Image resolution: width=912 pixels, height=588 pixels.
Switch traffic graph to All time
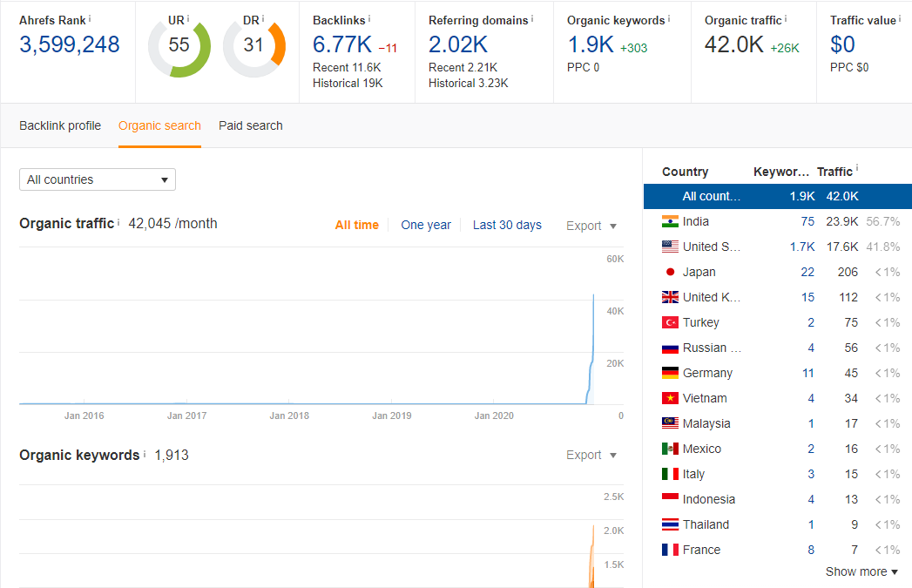(357, 225)
